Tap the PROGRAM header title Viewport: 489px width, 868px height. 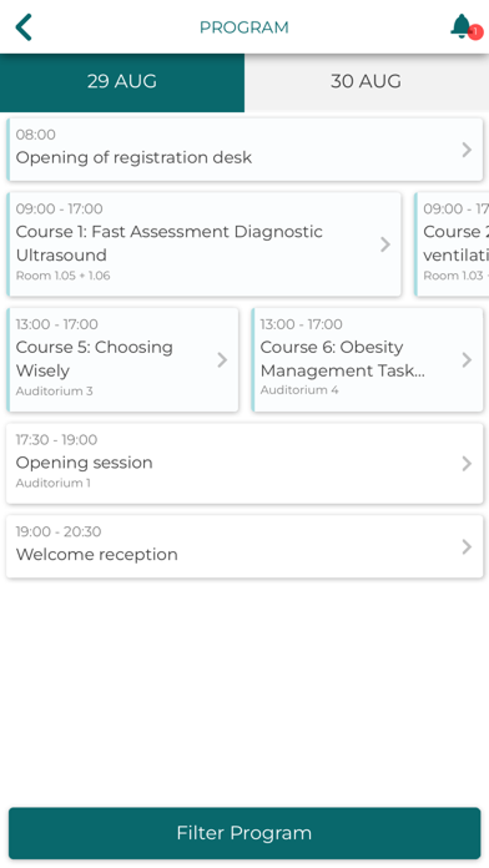click(244, 28)
